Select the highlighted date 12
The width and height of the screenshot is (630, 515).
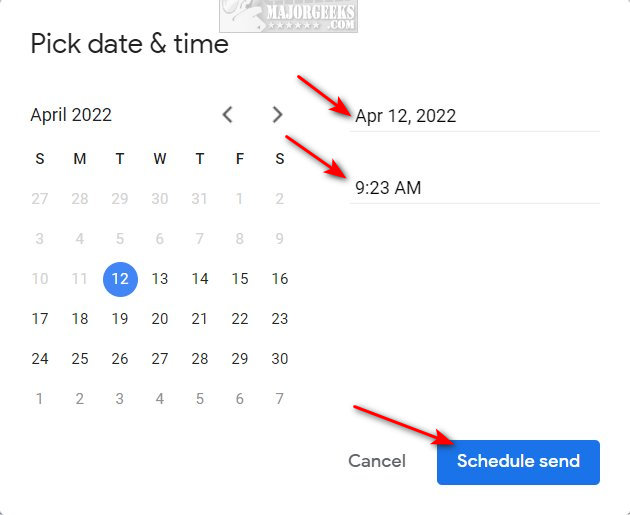[x=120, y=279]
